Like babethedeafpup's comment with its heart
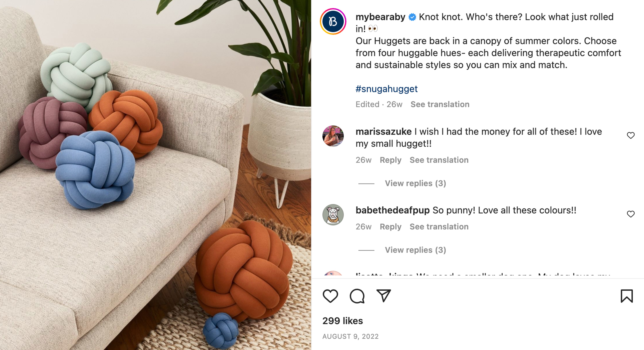 pyautogui.click(x=631, y=214)
